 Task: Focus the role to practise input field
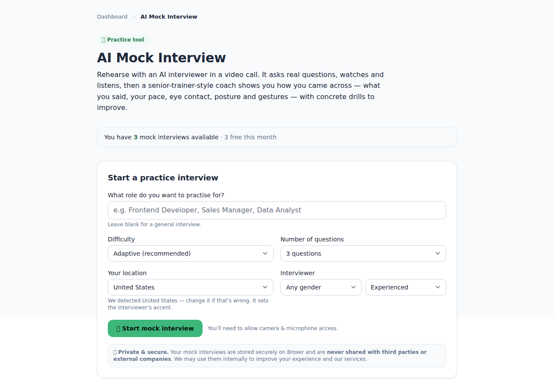coord(277,210)
